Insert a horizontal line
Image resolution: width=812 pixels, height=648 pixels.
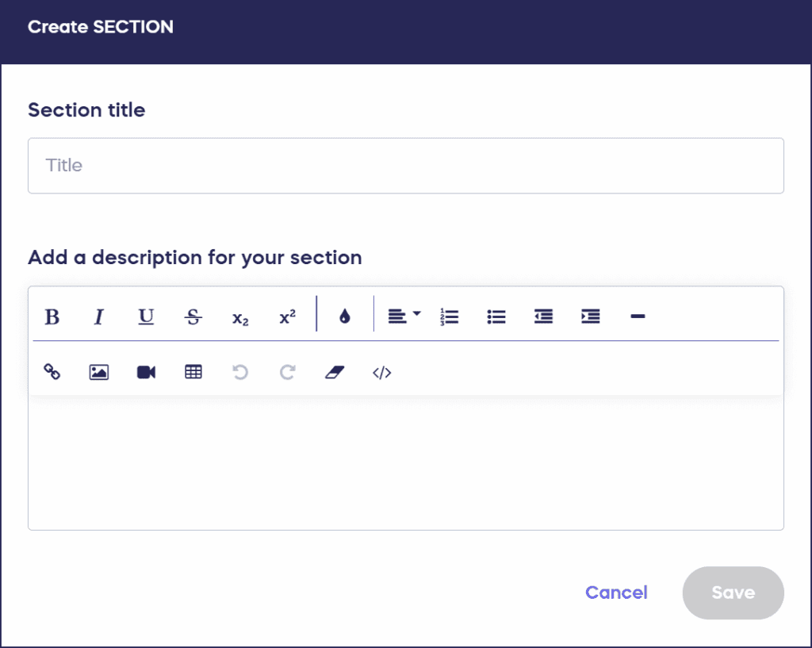click(638, 316)
